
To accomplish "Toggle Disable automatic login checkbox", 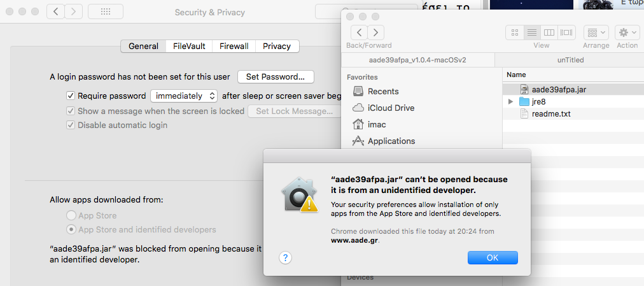I will point(71,125).
